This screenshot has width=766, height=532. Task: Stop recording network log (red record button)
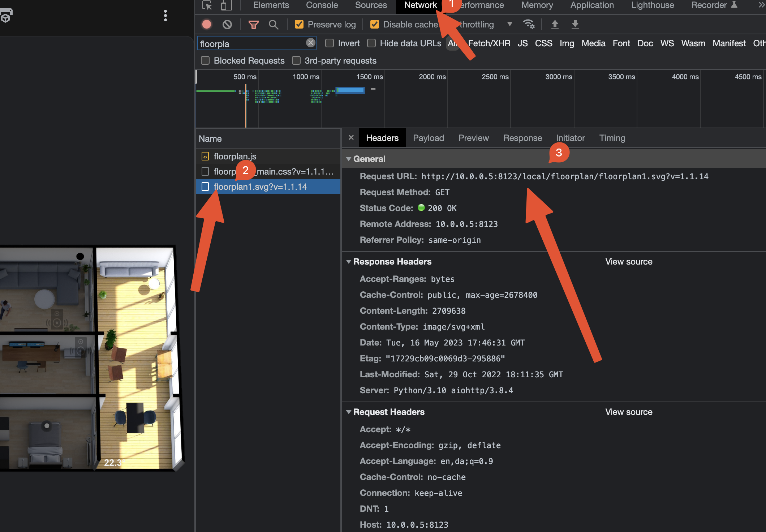(x=206, y=24)
